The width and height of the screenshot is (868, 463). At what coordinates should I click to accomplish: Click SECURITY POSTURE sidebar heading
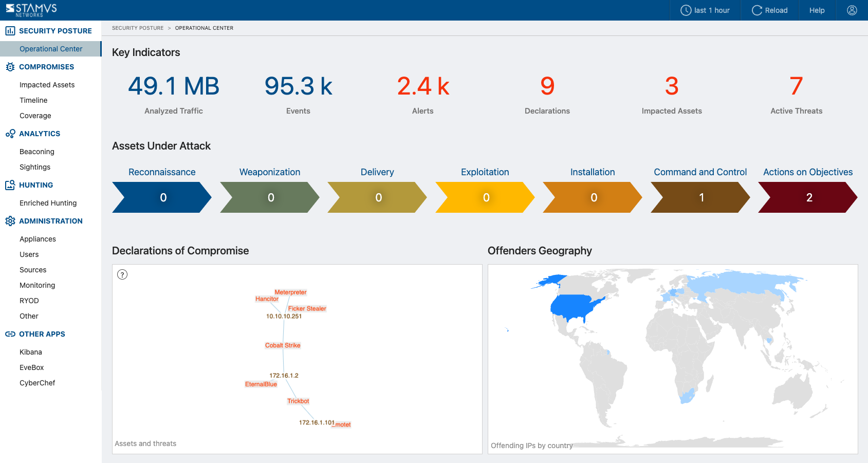point(56,31)
